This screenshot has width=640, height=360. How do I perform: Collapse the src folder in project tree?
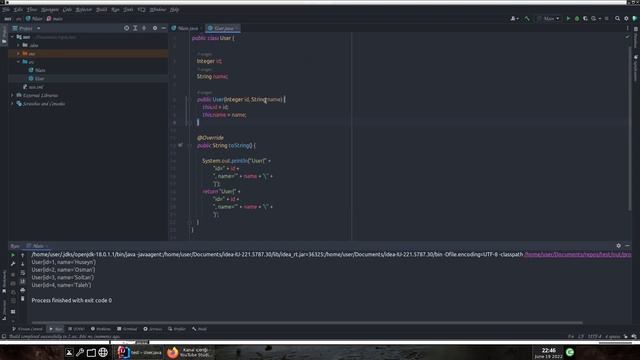(18, 62)
